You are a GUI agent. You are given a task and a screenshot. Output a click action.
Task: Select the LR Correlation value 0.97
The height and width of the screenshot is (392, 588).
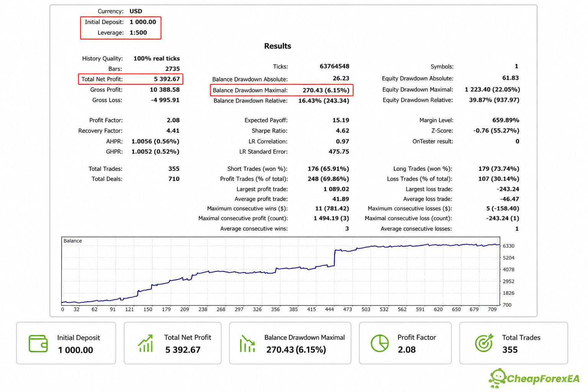[x=343, y=141]
